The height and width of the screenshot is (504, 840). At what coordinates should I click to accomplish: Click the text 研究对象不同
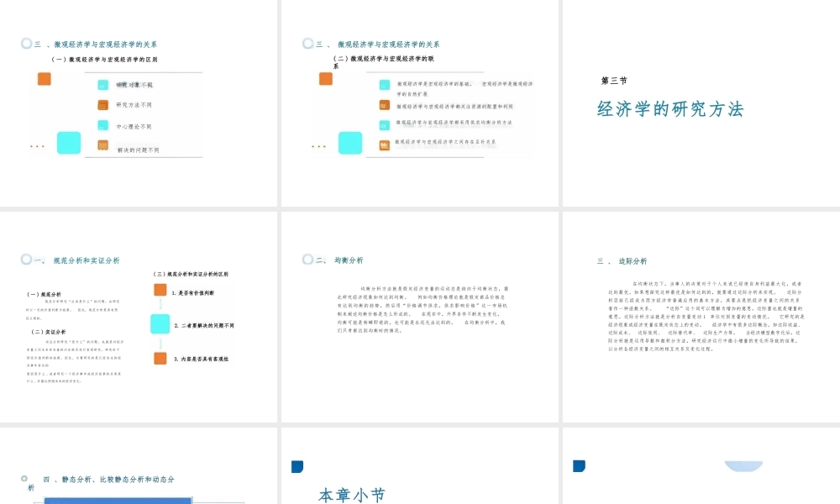(x=134, y=85)
